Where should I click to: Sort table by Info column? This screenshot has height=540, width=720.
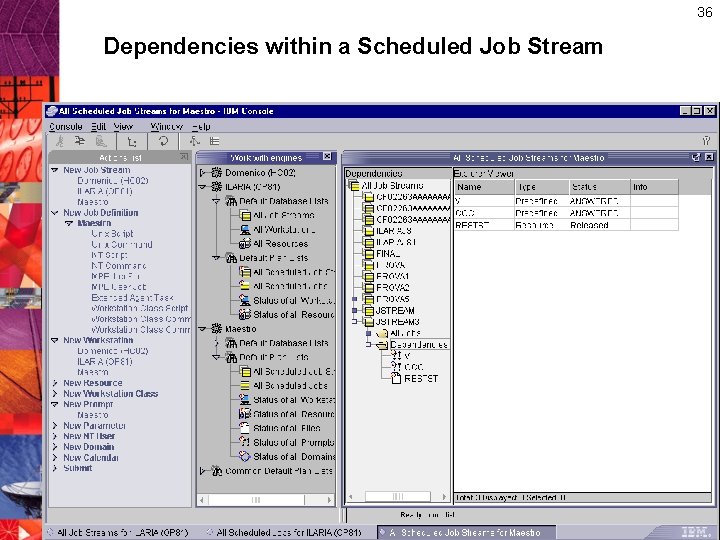tap(654, 187)
